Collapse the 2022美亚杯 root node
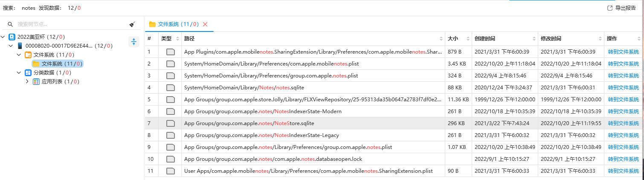 coord(3,37)
